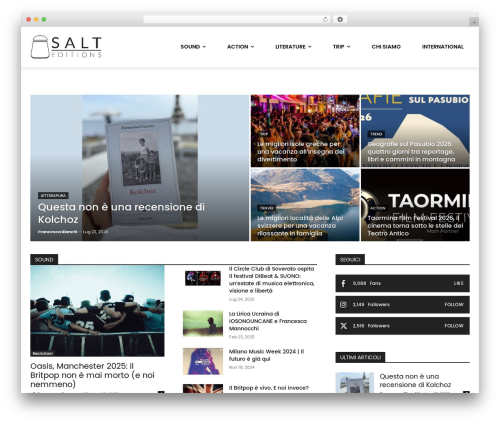Viewport: 500px width, 423px height.
Task: Click the Milano Music Week thumbnail
Action: [x=203, y=361]
